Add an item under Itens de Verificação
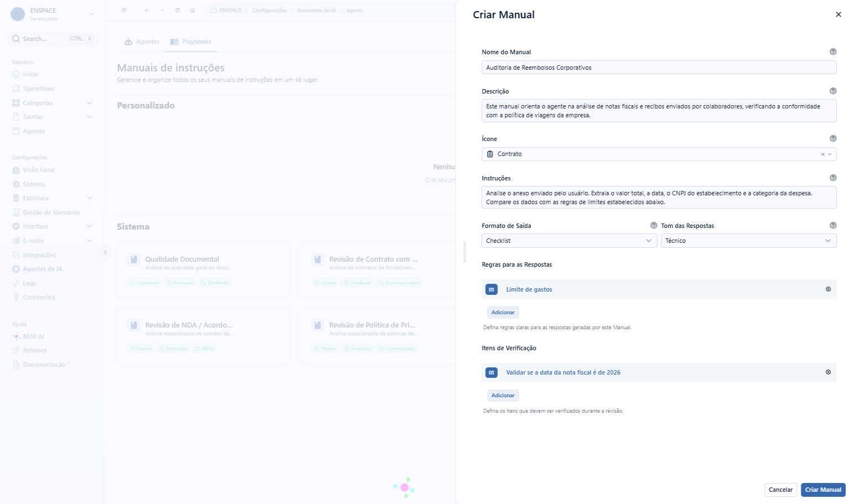Screen dimensions: 853x504 click(503, 396)
